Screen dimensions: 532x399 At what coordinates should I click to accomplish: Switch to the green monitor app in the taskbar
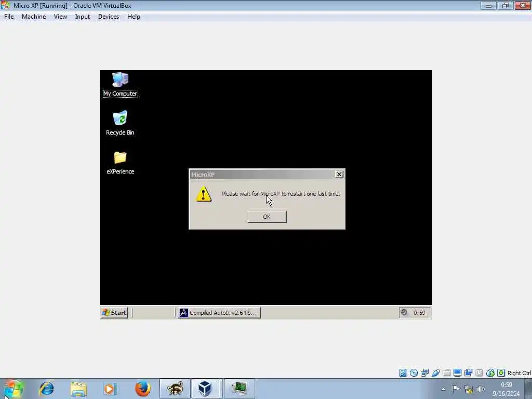click(239, 389)
